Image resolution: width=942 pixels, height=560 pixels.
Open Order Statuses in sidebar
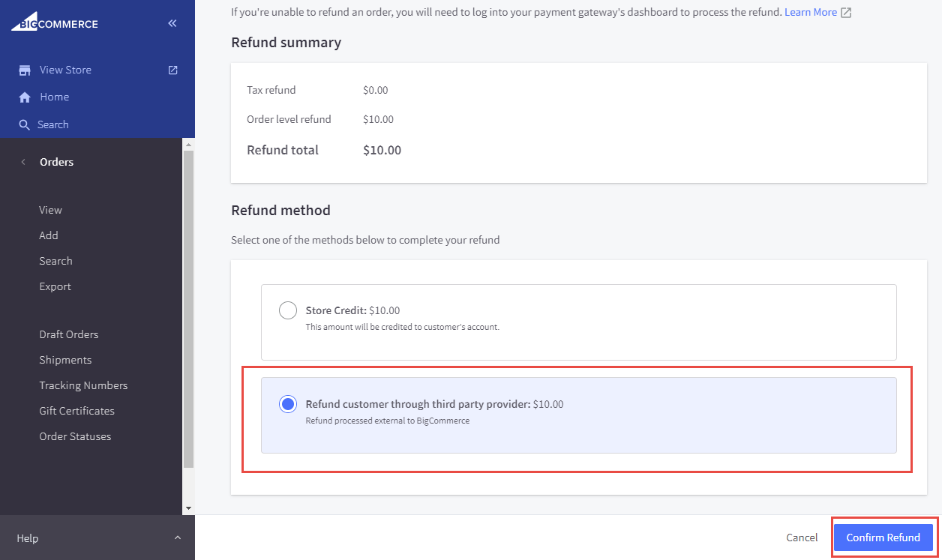pyautogui.click(x=75, y=436)
